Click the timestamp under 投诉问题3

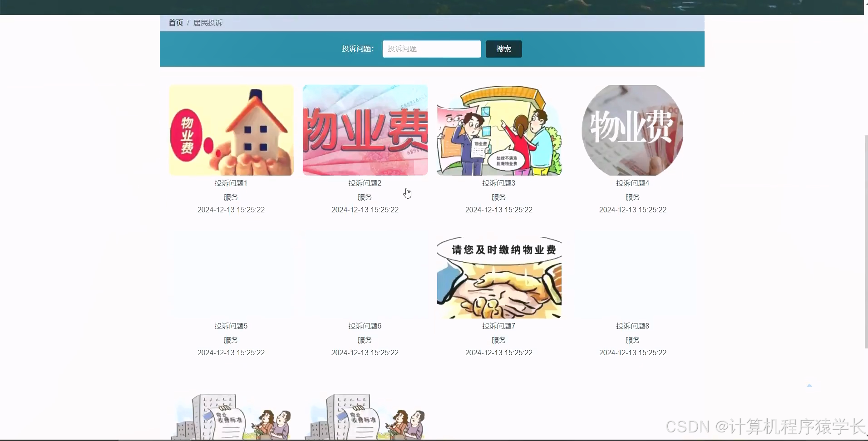tap(498, 210)
